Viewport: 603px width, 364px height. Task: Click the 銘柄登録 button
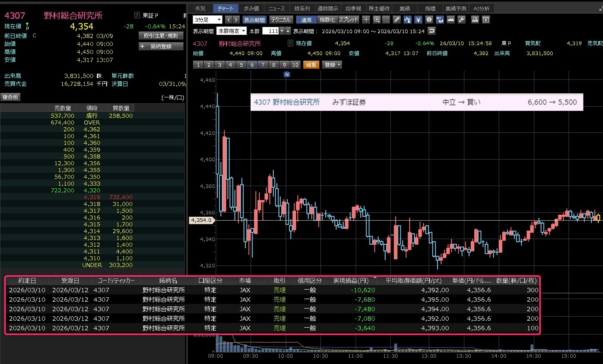coord(161,46)
